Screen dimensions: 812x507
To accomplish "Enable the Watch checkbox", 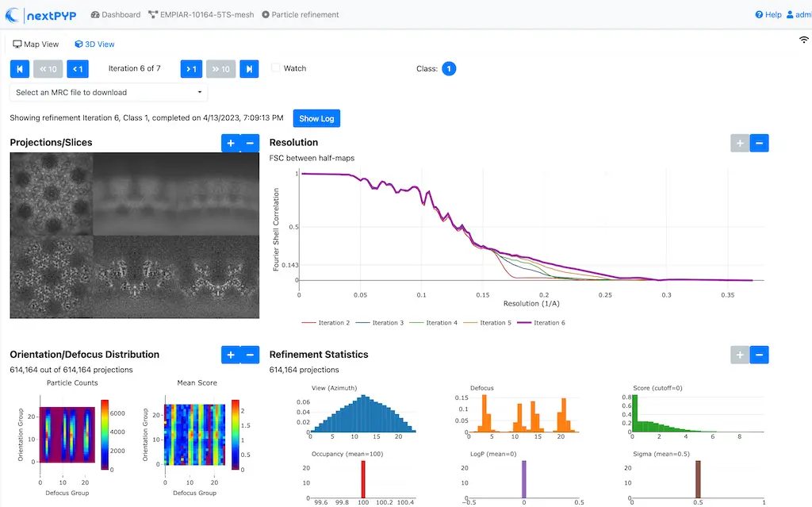I will 276,68.
